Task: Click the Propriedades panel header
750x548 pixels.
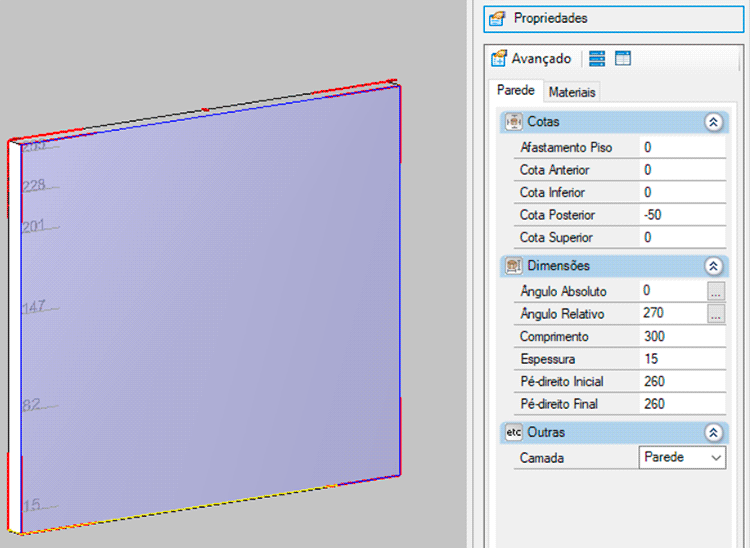Action: tap(612, 18)
